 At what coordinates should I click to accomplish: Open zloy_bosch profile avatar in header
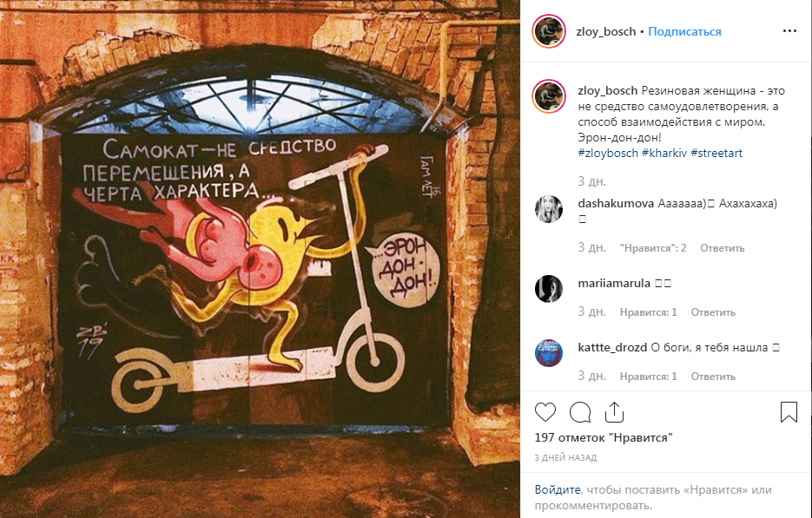click(548, 31)
